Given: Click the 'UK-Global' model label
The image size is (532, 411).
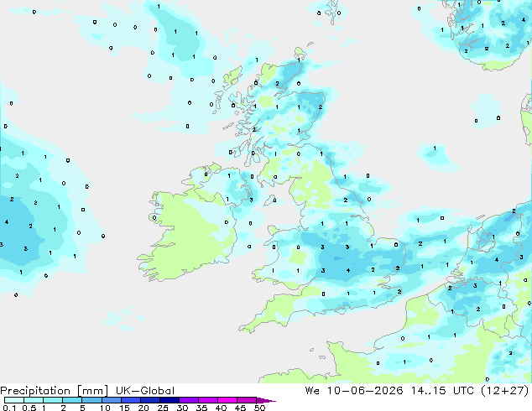Looking at the screenshot, I should point(145,391).
